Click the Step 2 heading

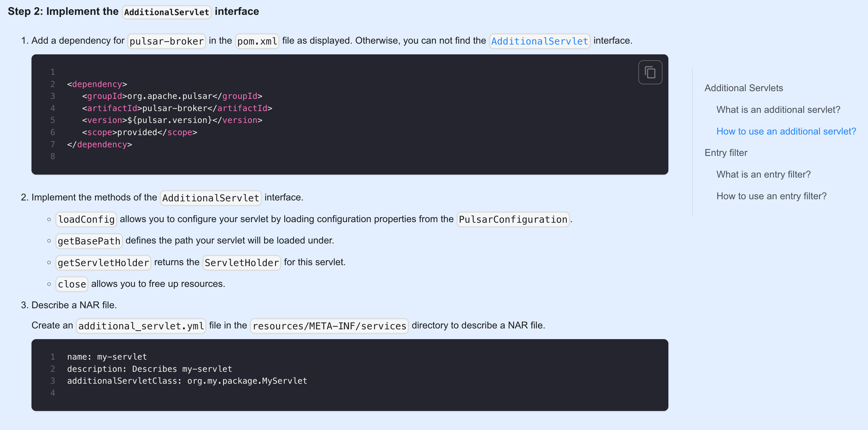point(133,12)
